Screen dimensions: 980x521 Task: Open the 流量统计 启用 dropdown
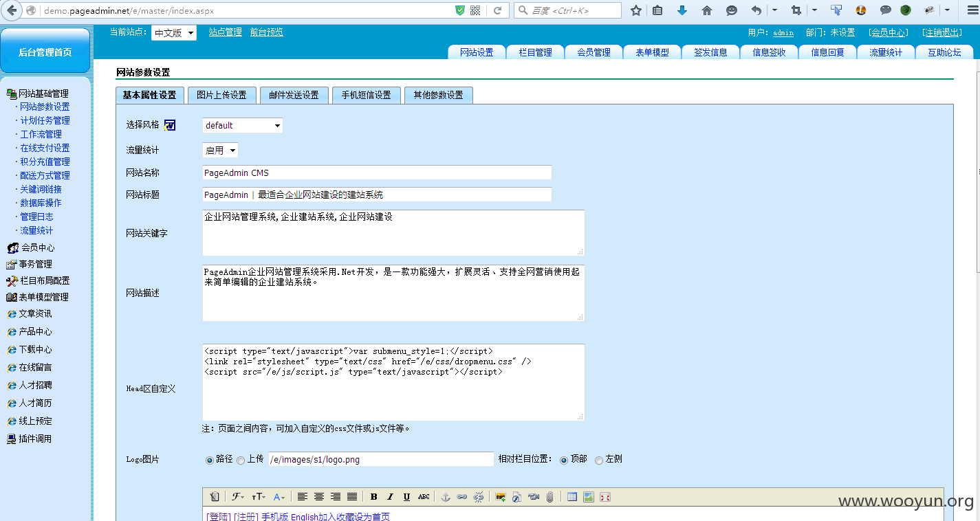point(220,151)
